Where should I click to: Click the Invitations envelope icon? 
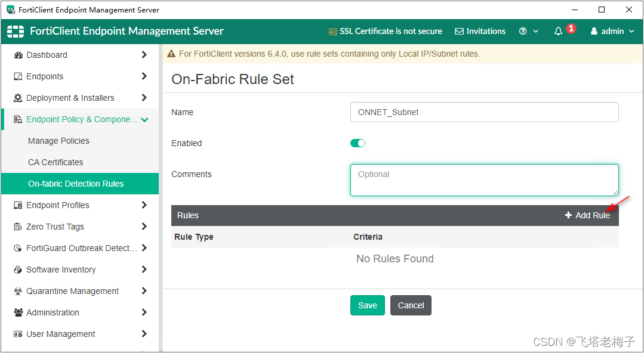pyautogui.click(x=459, y=31)
